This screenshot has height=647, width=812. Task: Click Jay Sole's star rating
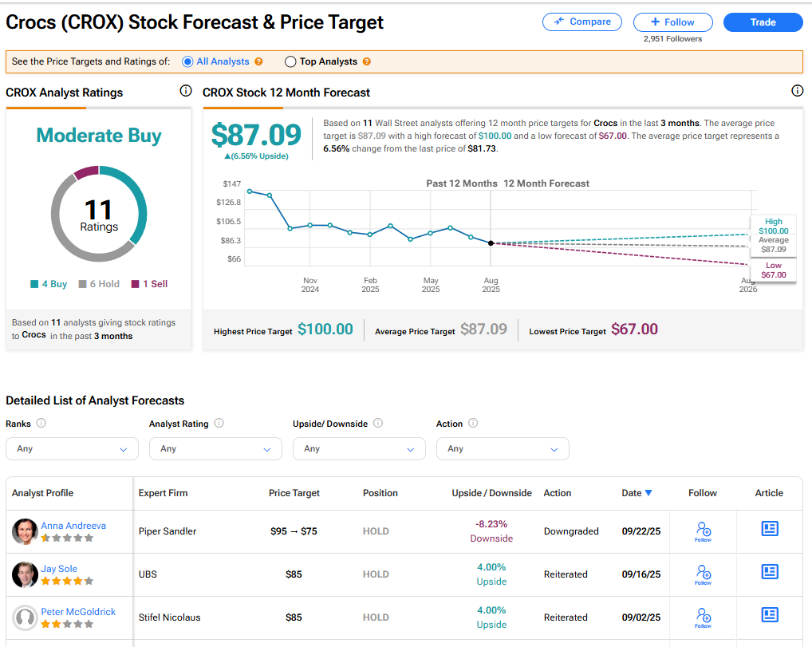pos(67,581)
